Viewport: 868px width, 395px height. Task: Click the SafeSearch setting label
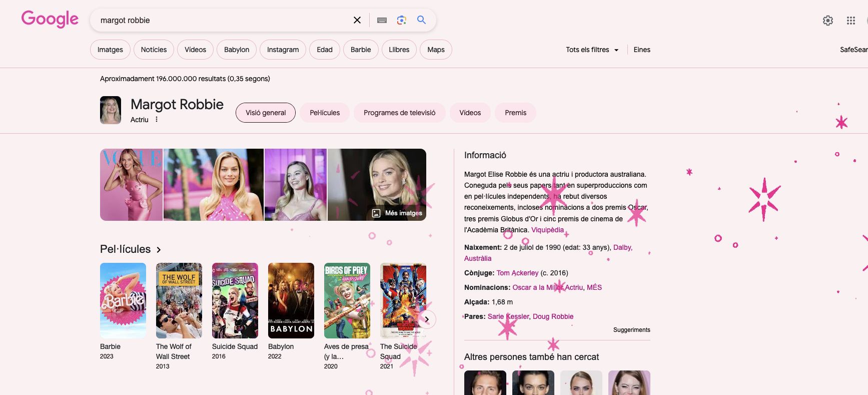tap(854, 50)
